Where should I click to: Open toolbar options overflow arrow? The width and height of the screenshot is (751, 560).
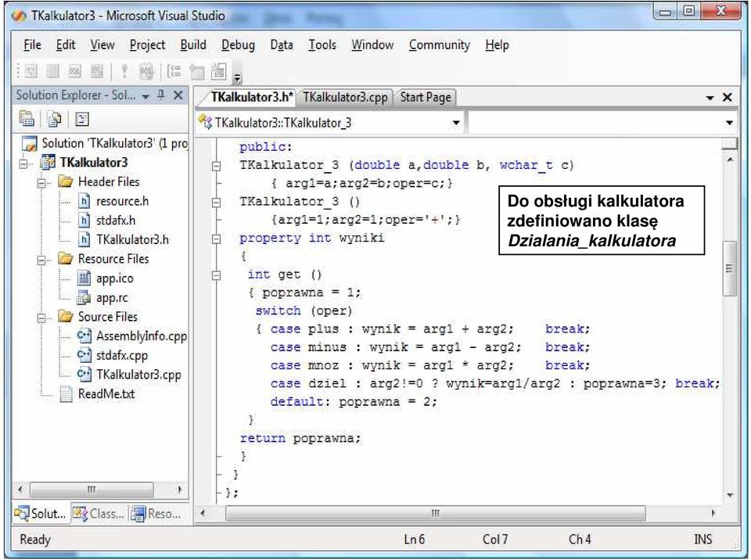pos(237,77)
